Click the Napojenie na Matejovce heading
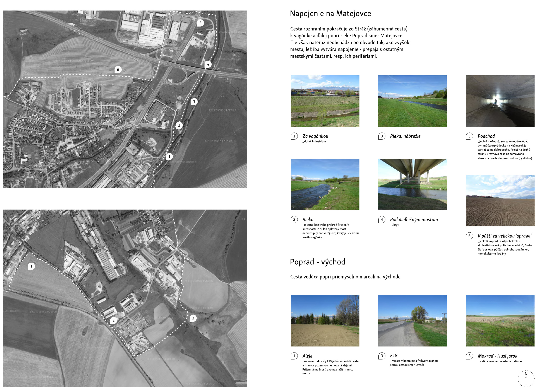The width and height of the screenshot is (539, 392). pyautogui.click(x=330, y=14)
